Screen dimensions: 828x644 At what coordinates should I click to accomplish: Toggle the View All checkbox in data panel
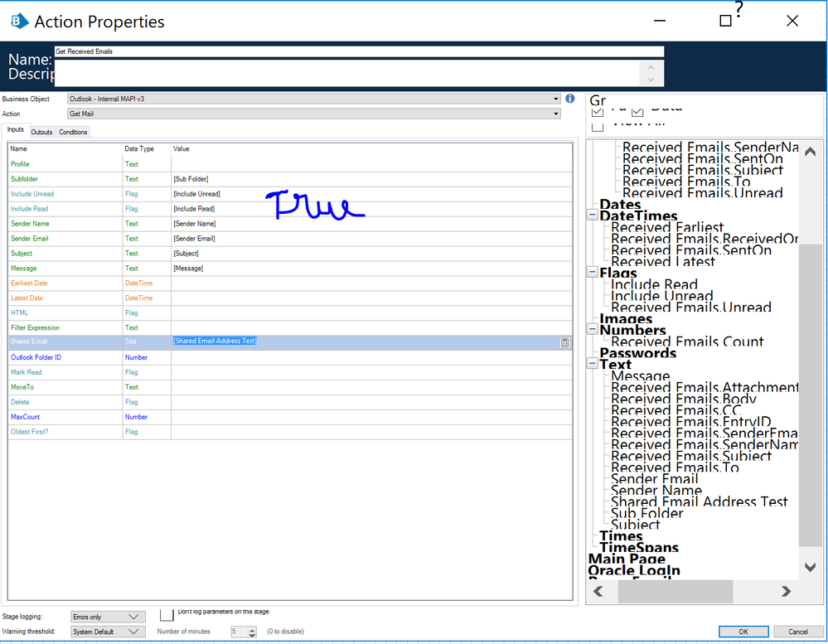(598, 127)
